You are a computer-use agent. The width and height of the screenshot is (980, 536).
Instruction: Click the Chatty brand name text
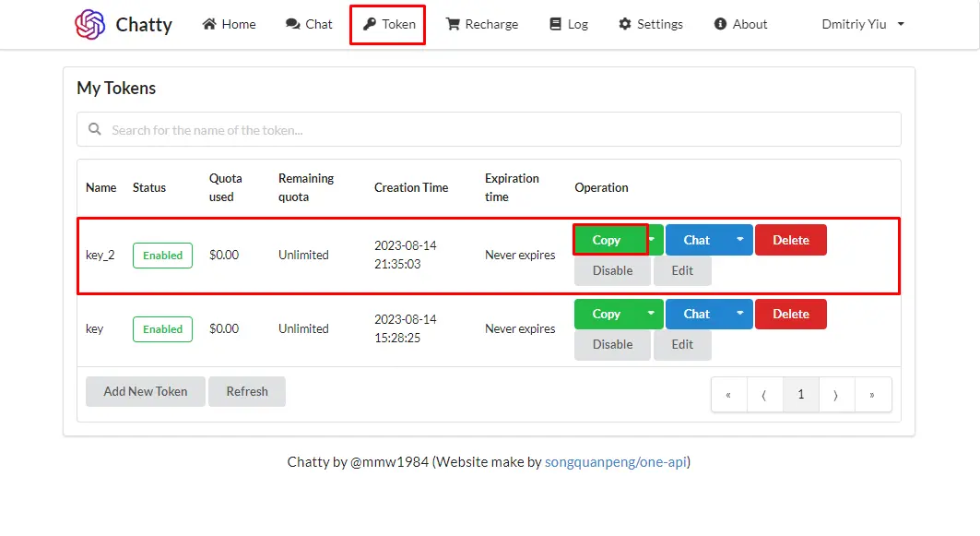click(144, 24)
